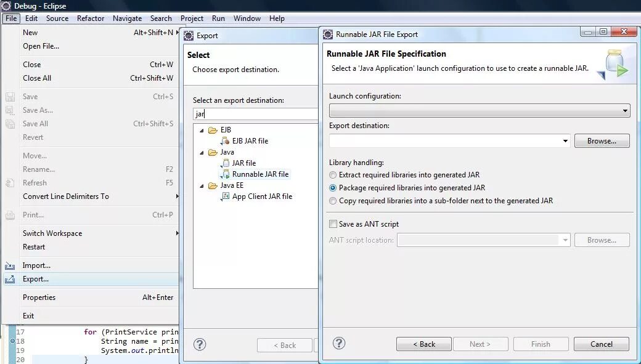Screen dimensions: 641x364
Task: Collapse the Java folder node
Action: click(x=202, y=152)
